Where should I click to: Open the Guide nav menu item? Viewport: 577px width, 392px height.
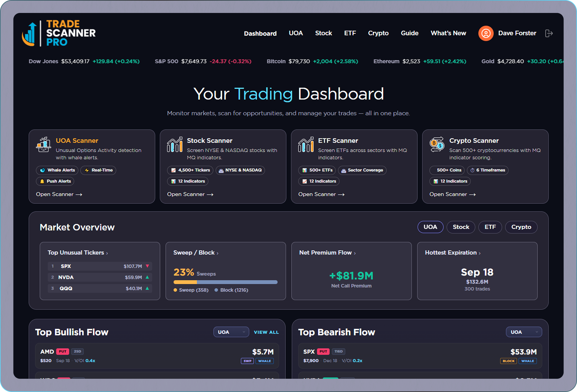409,33
